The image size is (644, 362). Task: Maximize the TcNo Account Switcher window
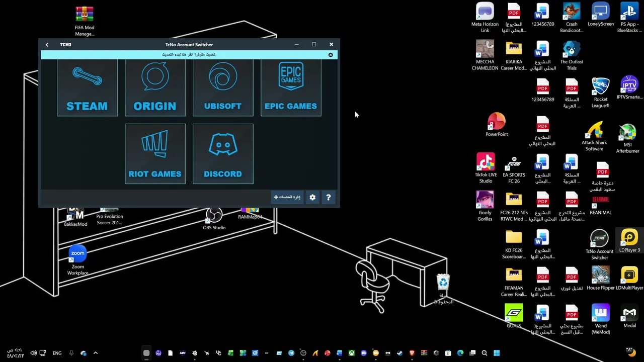pyautogui.click(x=314, y=45)
